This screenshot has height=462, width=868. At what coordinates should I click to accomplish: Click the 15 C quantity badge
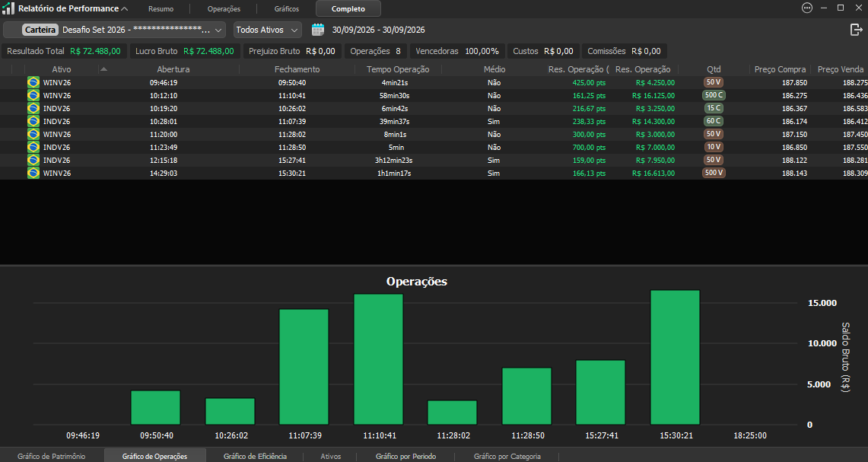click(x=714, y=108)
